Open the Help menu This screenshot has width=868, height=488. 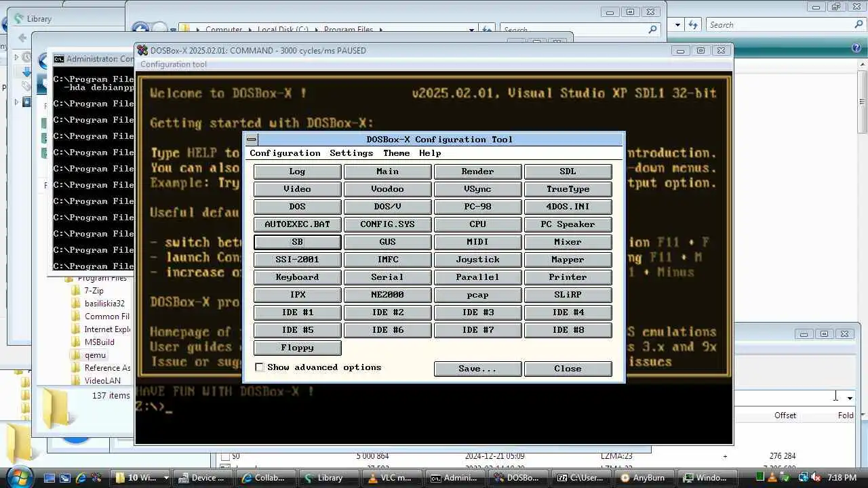coord(430,153)
